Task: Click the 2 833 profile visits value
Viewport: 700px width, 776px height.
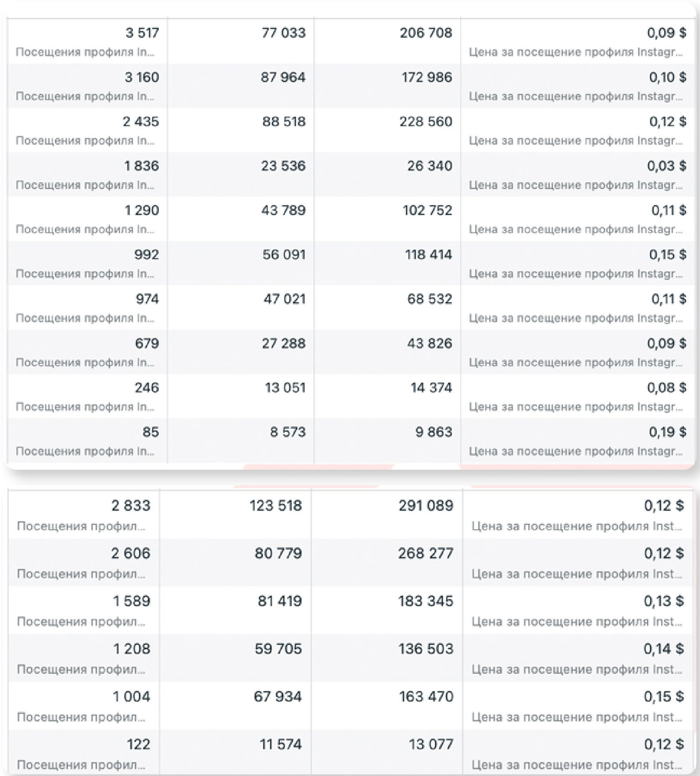Action: pos(131,506)
